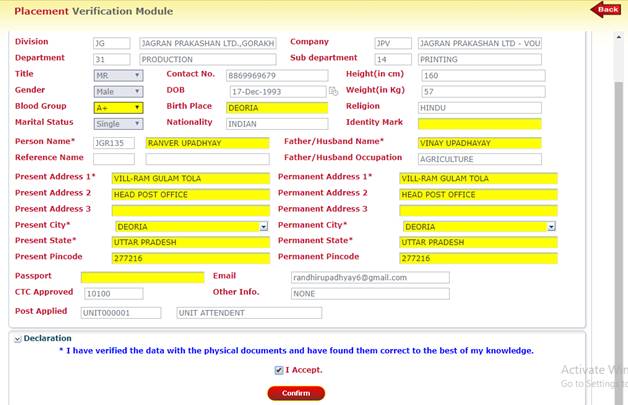Click the Contact No. field
628x405 pixels.
coord(277,75)
